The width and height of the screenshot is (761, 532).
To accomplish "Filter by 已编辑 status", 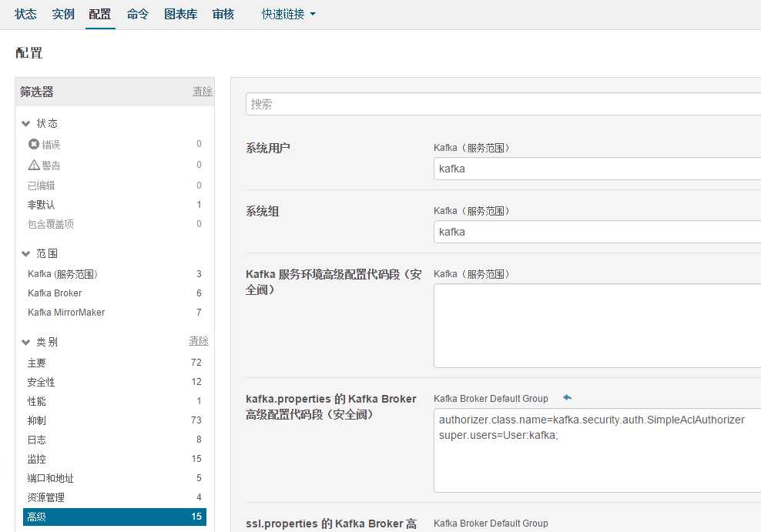I will (x=115, y=186).
